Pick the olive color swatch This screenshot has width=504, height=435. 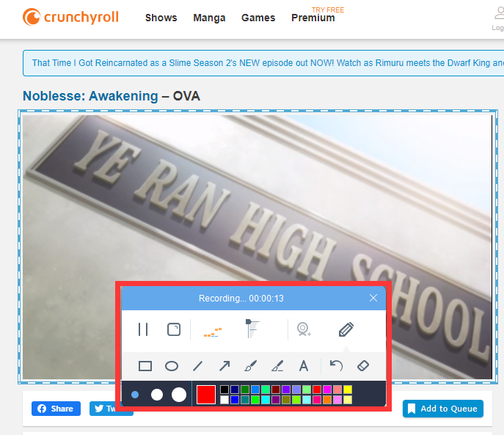[286, 400]
